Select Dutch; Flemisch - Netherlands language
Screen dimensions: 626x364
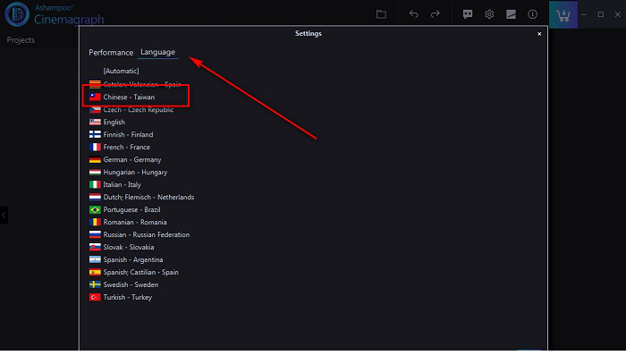[141, 197]
